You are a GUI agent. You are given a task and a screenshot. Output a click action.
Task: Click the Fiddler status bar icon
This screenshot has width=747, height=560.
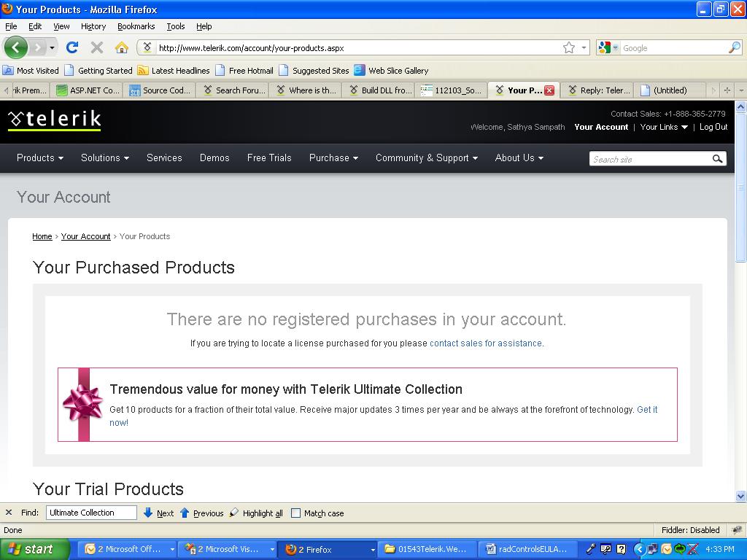(737, 530)
